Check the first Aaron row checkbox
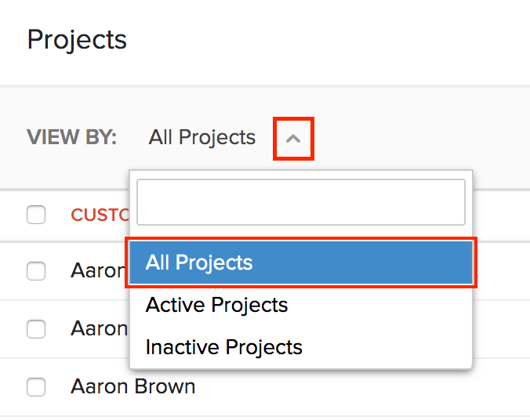 click(x=36, y=271)
